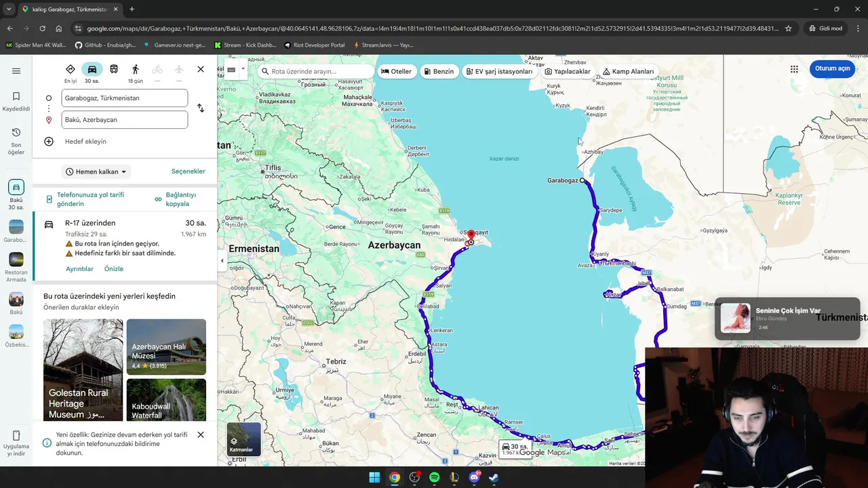Close the directions panel
The image size is (868, 488).
[201, 69]
